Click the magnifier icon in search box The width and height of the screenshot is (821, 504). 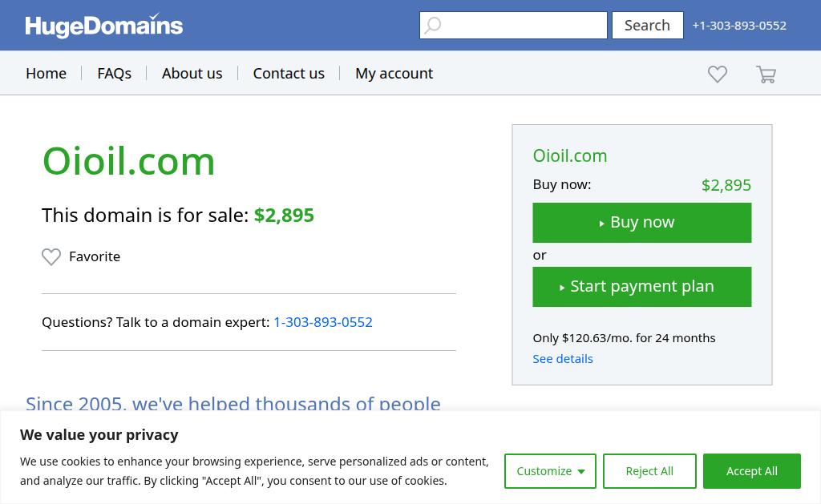[433, 26]
